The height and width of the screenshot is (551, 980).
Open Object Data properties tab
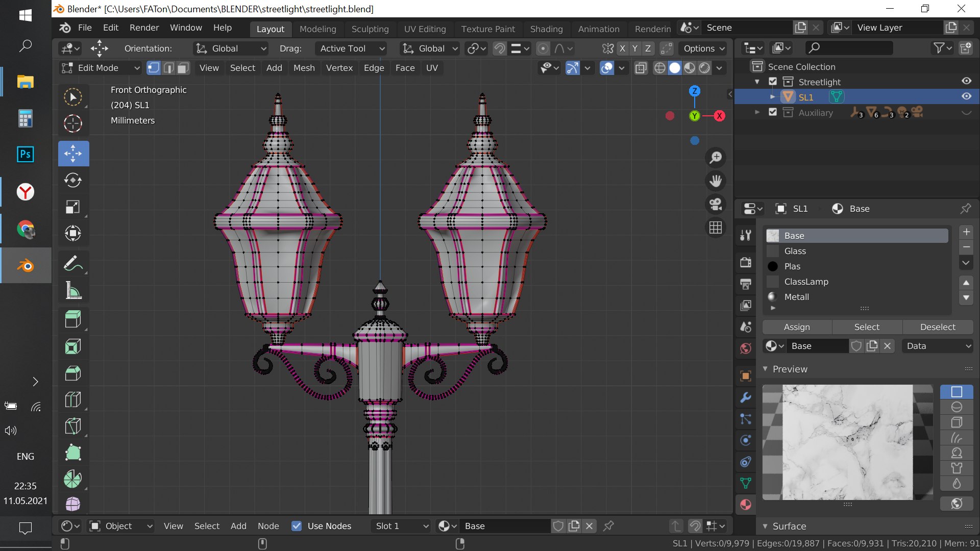746,483
